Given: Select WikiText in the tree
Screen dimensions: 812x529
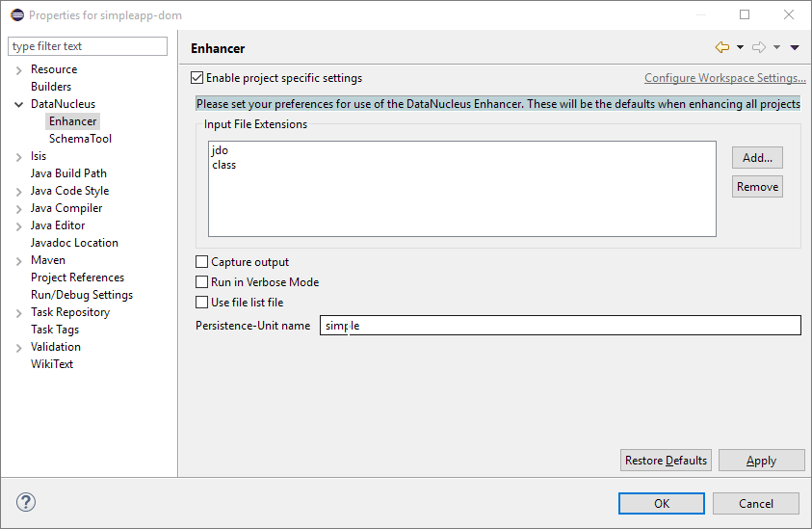Looking at the screenshot, I should (52, 364).
